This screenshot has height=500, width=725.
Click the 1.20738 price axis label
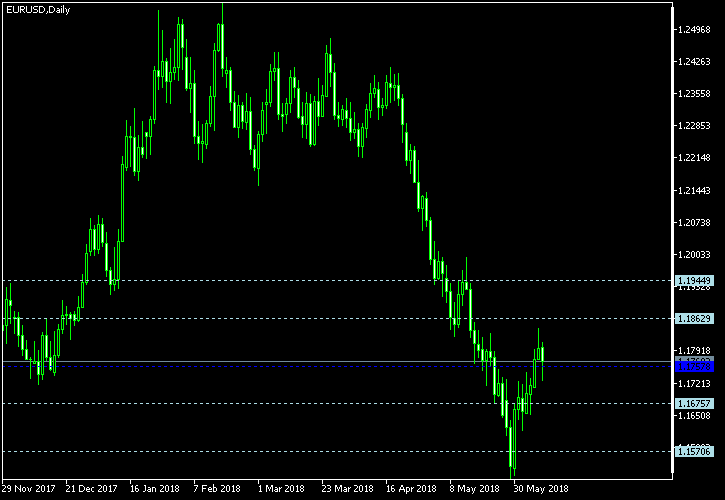tap(694, 222)
